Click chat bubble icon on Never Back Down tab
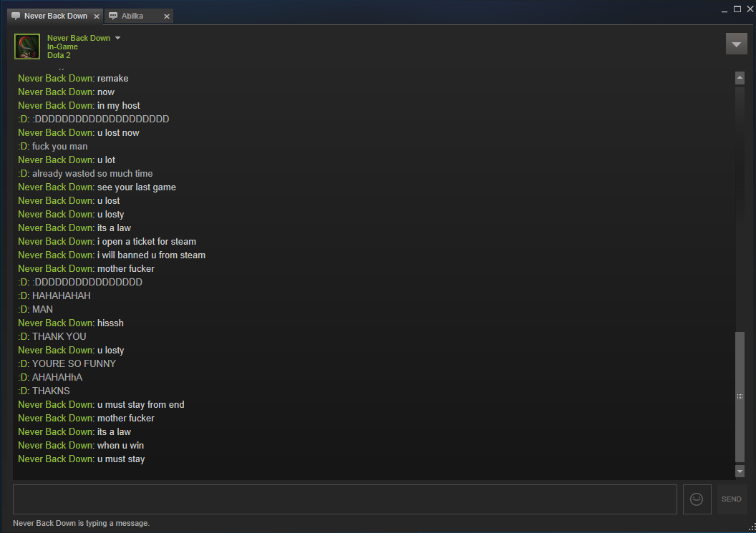Image resolution: width=756 pixels, height=533 pixels. pyautogui.click(x=16, y=16)
